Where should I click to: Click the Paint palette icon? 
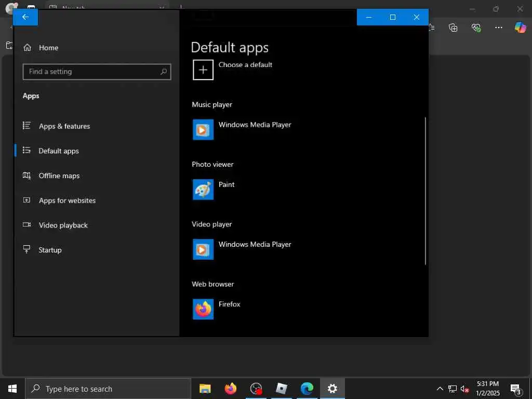click(203, 189)
